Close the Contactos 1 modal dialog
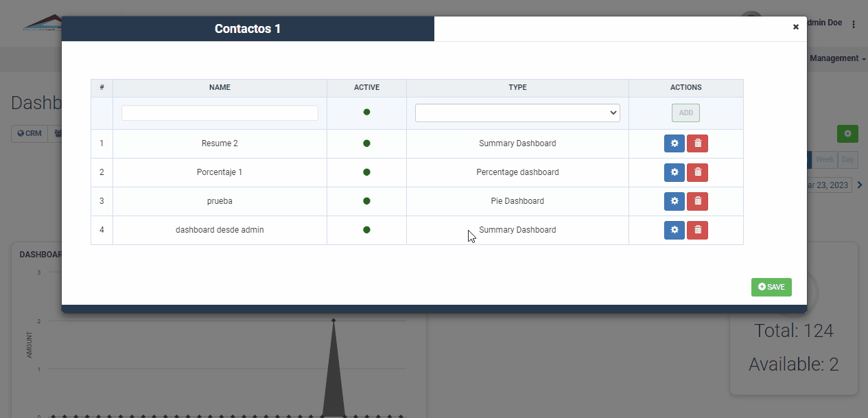 pos(796,27)
